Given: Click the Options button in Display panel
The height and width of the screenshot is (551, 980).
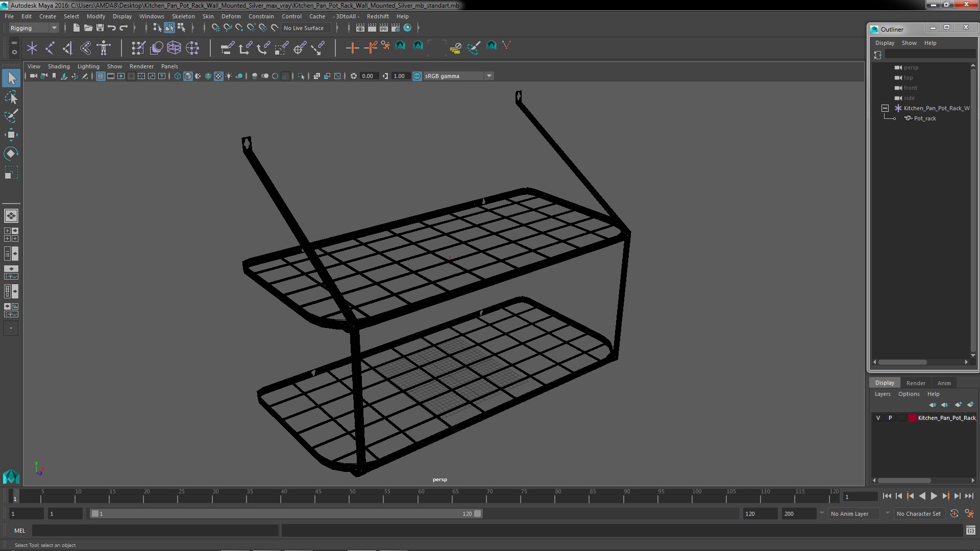Looking at the screenshot, I should (x=909, y=393).
